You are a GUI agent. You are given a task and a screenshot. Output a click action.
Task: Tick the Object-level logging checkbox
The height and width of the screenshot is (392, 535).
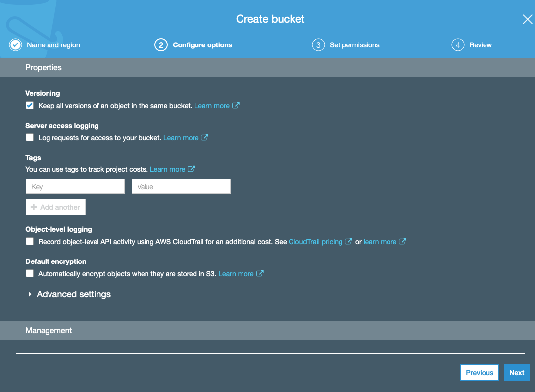30,241
